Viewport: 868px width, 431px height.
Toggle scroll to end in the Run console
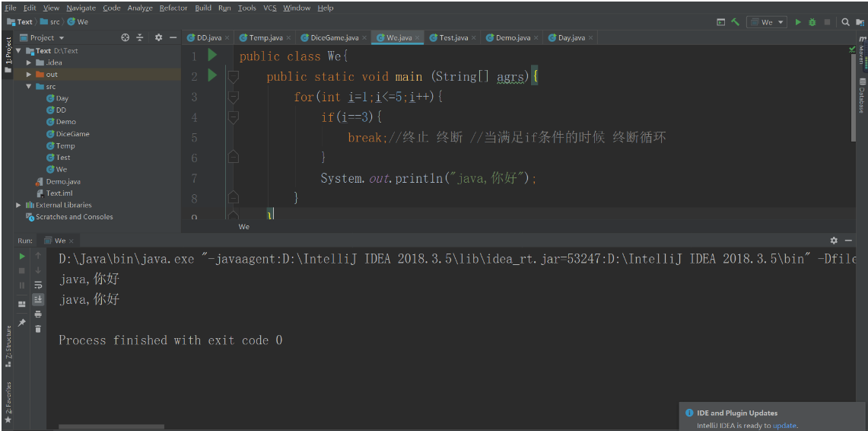click(x=38, y=299)
